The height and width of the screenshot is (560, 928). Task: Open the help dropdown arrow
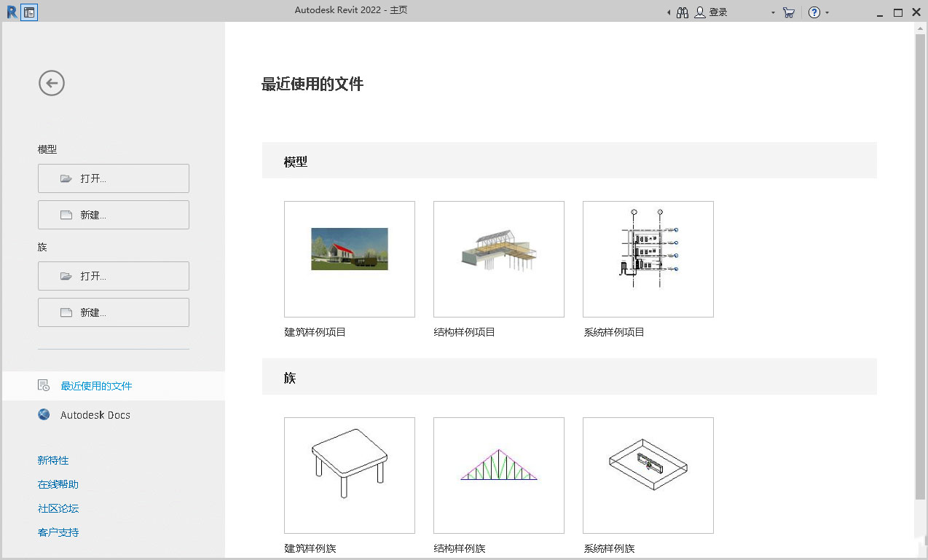tap(826, 12)
